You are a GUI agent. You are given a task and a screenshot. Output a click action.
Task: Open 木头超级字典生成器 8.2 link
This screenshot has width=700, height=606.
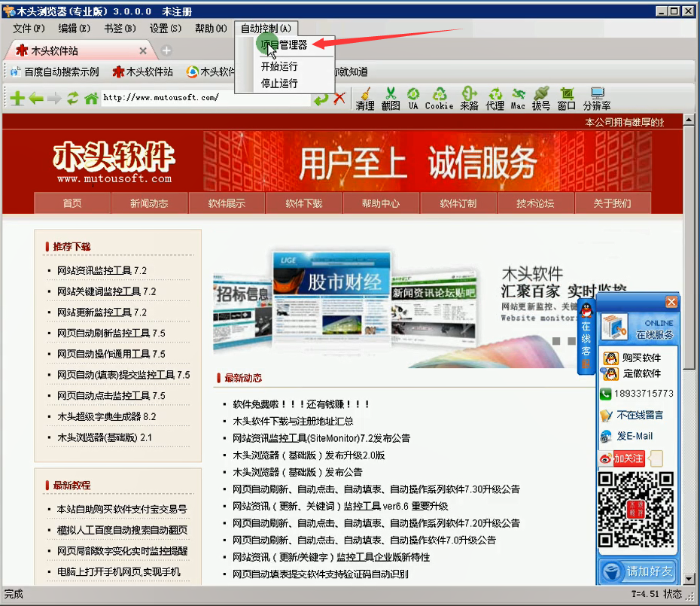(x=107, y=416)
